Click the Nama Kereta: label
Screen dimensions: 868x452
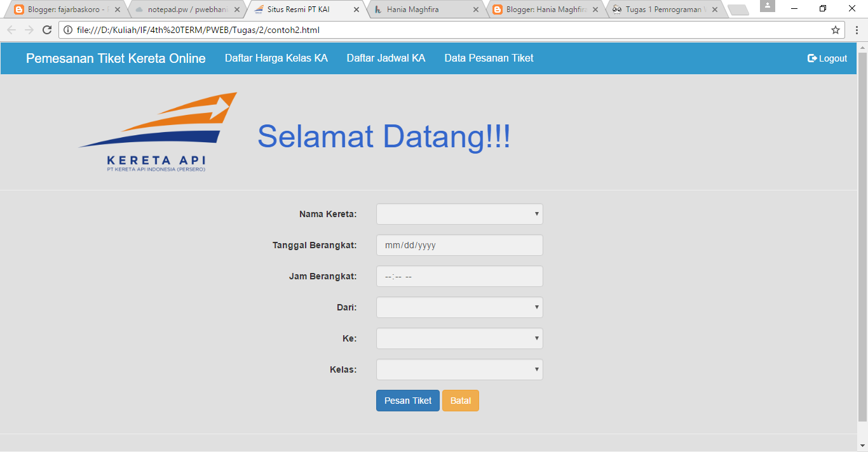(328, 214)
